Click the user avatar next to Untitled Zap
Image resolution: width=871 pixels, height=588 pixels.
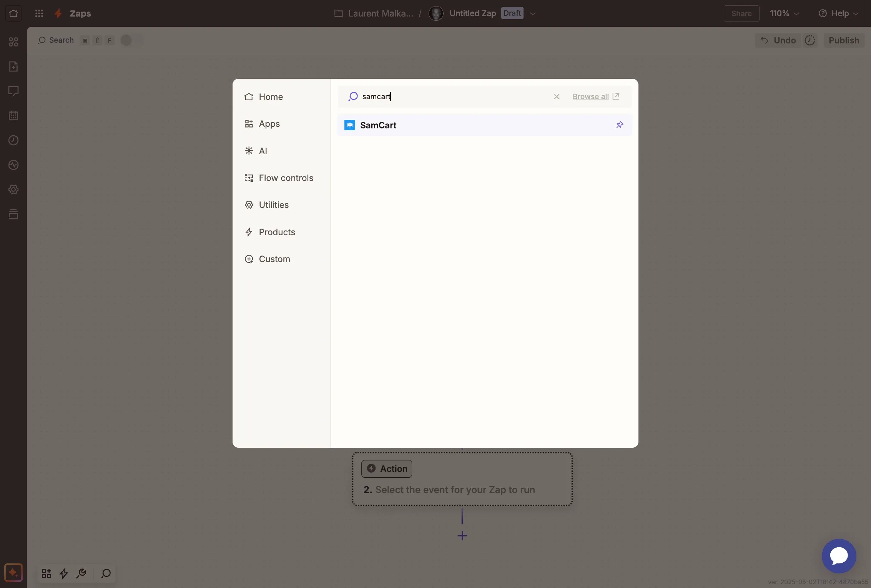436,13
